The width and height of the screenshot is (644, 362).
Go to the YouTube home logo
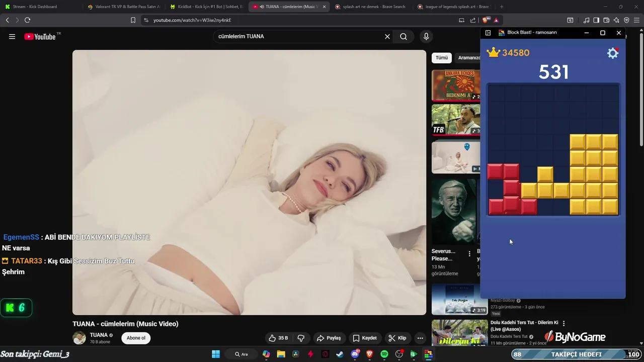coord(40,36)
